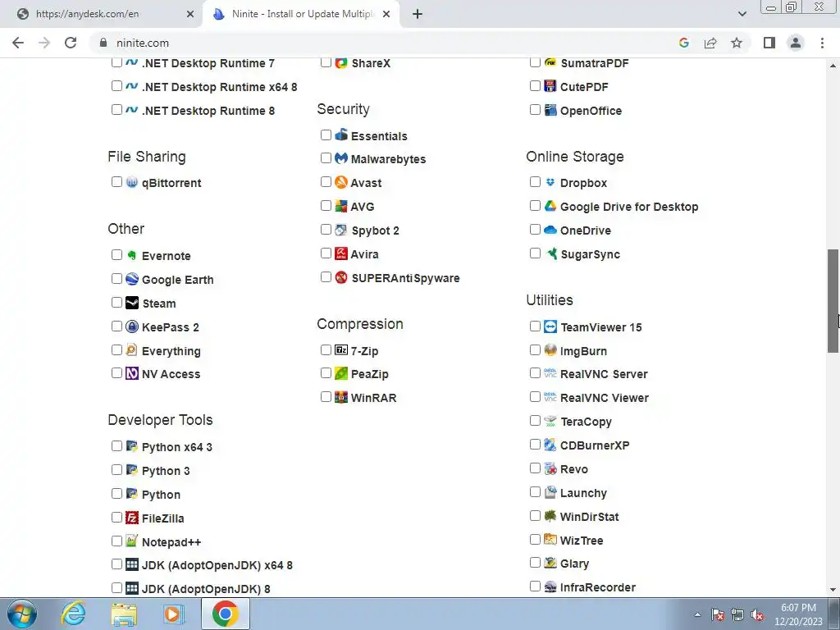Click the Evernote elephant icon

pos(132,255)
